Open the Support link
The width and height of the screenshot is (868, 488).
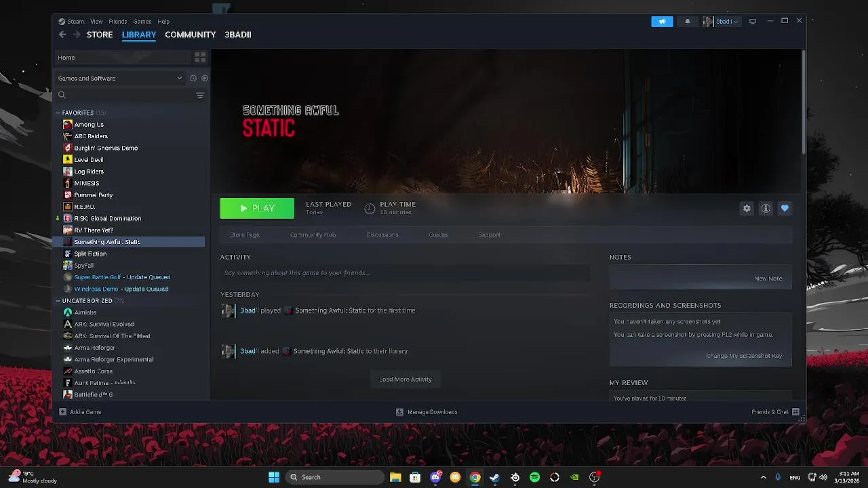coord(489,235)
